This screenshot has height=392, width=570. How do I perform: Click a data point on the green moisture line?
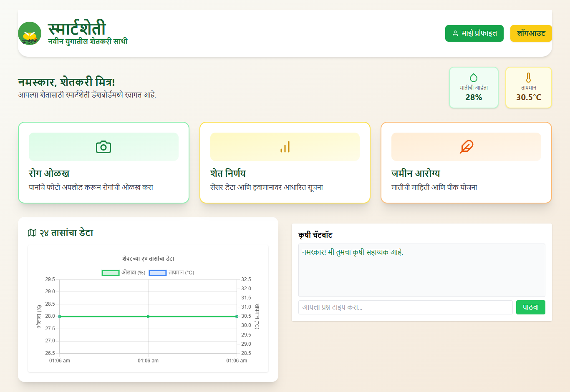148,317
